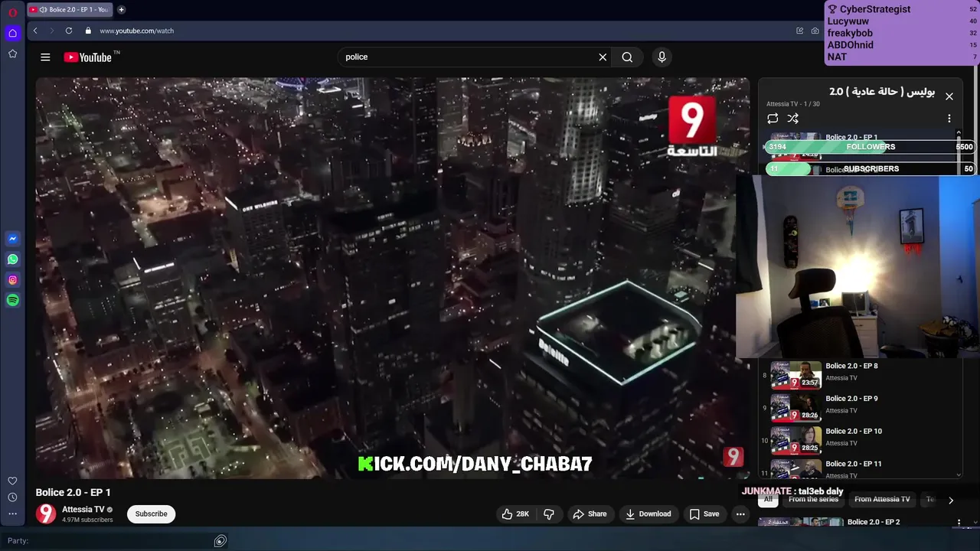Start voice search with the microphone
Viewport: 980px width, 551px height.
pos(662,57)
